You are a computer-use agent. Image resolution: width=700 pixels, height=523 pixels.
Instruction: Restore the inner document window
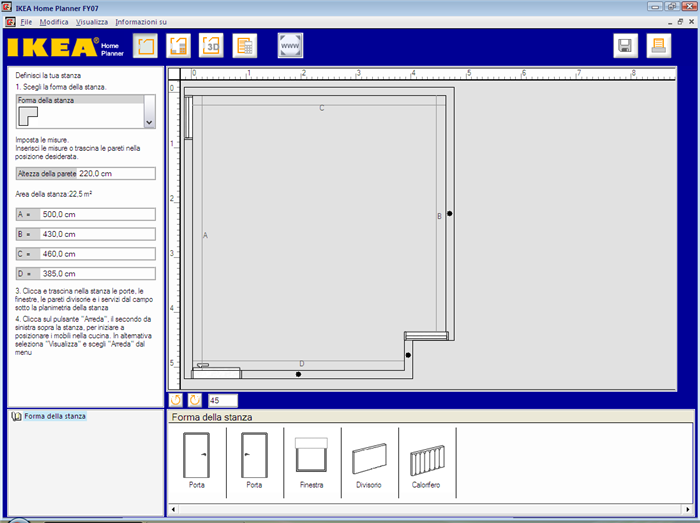tap(680, 22)
